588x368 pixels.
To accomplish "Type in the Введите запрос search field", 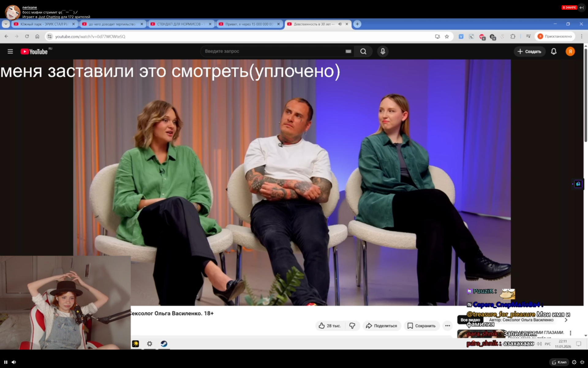I will 273,51.
